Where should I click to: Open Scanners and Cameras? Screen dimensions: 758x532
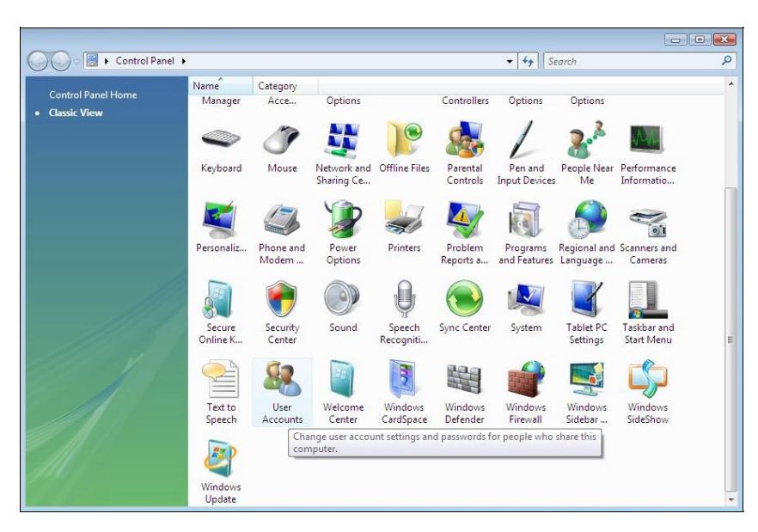(x=648, y=234)
